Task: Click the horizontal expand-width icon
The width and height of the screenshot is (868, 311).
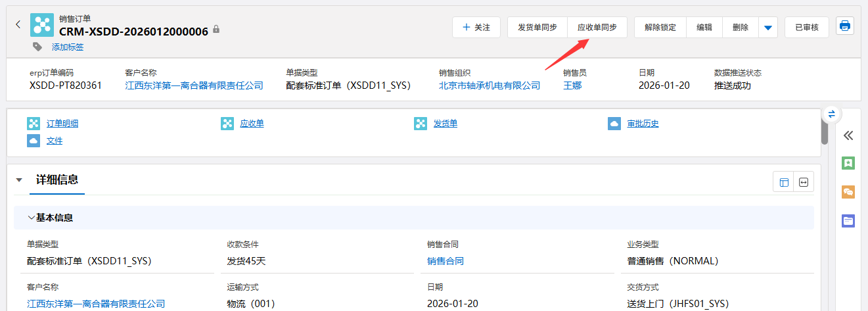Action: pos(803,182)
